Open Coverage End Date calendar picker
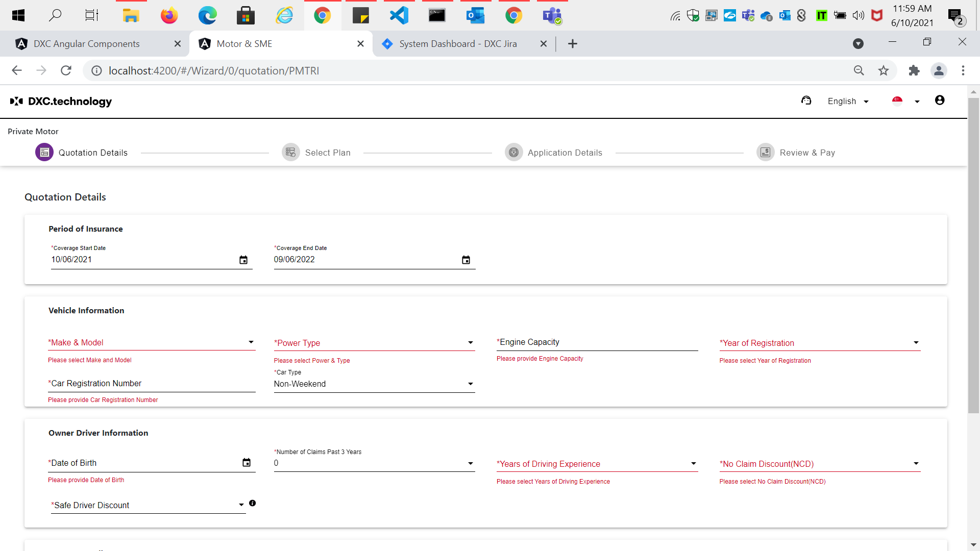Screen dimensions: 980x551 coord(465,260)
